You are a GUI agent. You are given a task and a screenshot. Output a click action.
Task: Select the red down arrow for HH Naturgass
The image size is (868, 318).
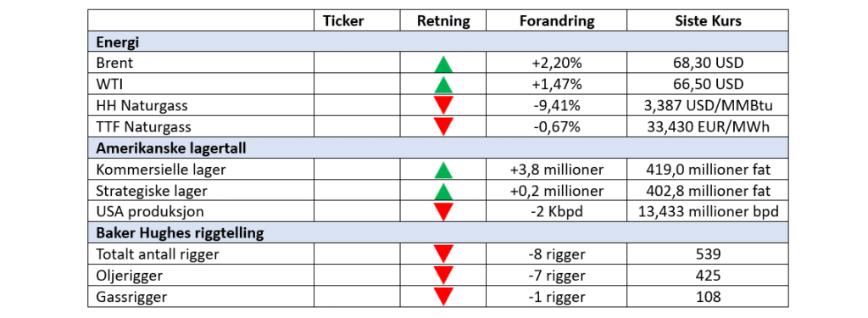tap(443, 105)
